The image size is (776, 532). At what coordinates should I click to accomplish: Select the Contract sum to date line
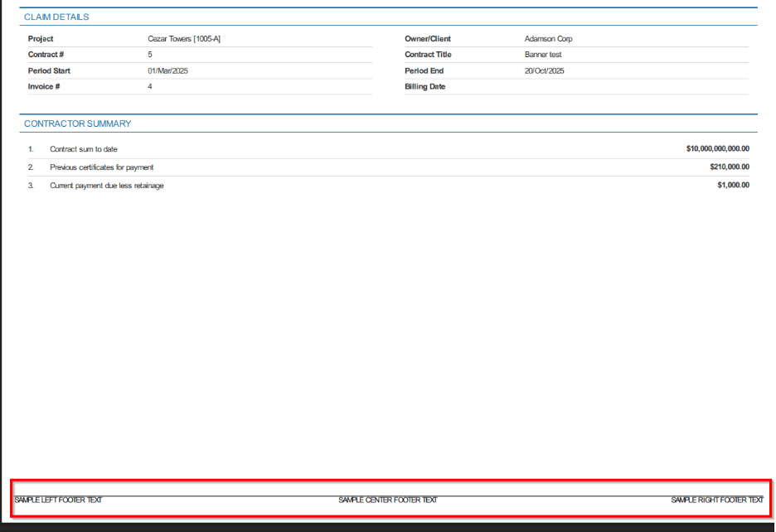(83, 149)
